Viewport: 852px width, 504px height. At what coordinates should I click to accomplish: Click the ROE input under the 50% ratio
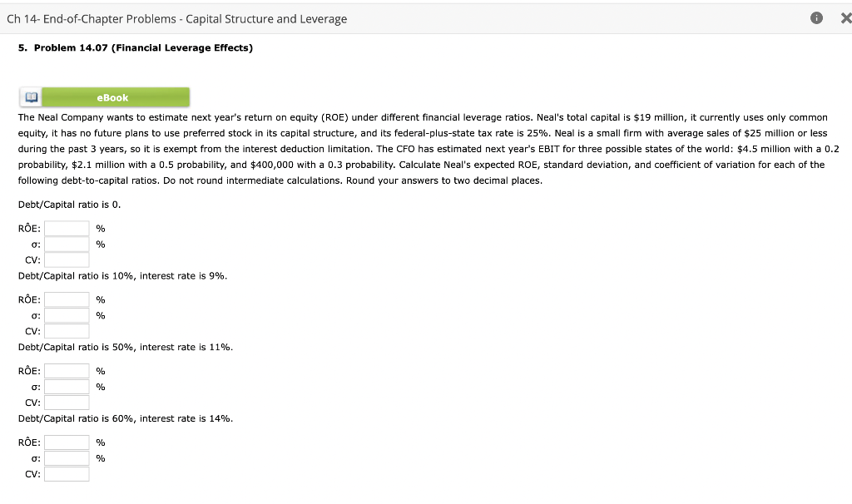tap(67, 370)
